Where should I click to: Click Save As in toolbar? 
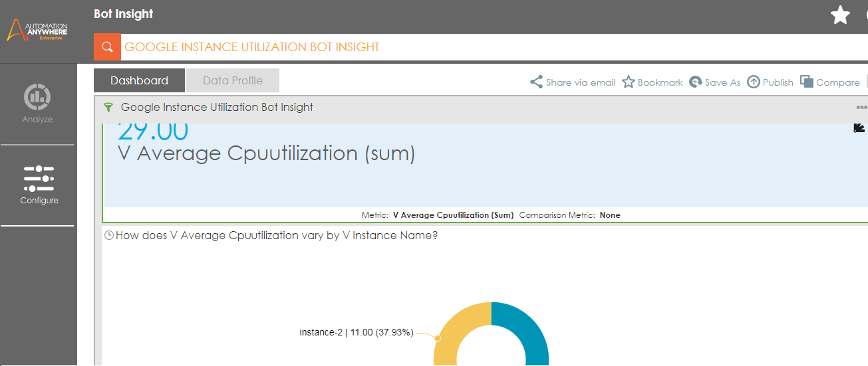[714, 82]
